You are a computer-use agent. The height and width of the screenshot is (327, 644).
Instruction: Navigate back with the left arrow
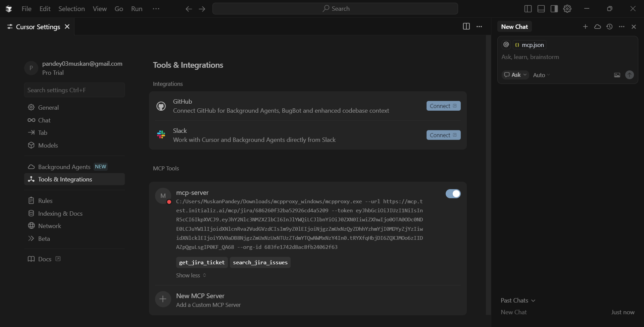click(x=189, y=9)
